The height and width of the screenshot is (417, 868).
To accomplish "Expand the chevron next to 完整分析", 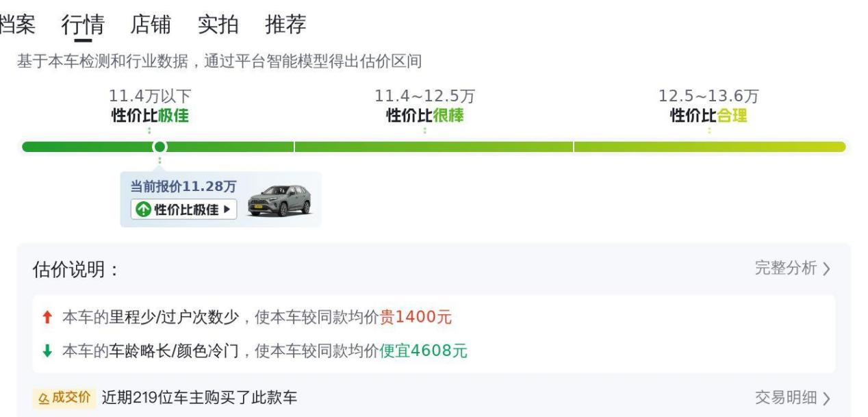I will click(x=827, y=269).
